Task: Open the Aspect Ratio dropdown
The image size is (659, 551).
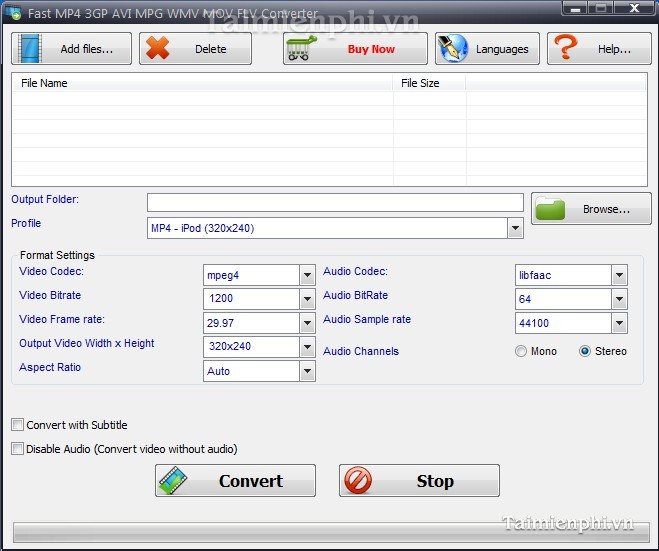Action: pos(307,371)
